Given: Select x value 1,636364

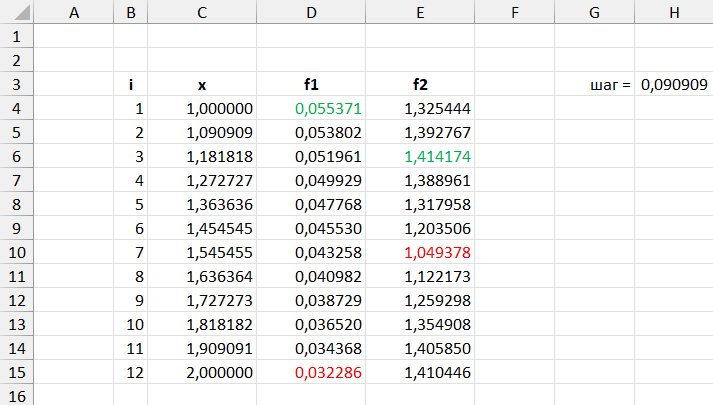Looking at the screenshot, I should point(202,276).
